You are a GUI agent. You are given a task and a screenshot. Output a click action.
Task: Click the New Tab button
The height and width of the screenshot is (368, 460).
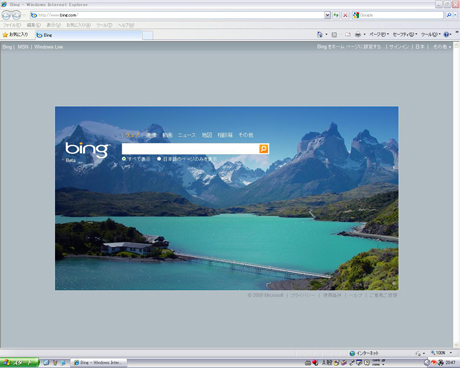pyautogui.click(x=148, y=35)
